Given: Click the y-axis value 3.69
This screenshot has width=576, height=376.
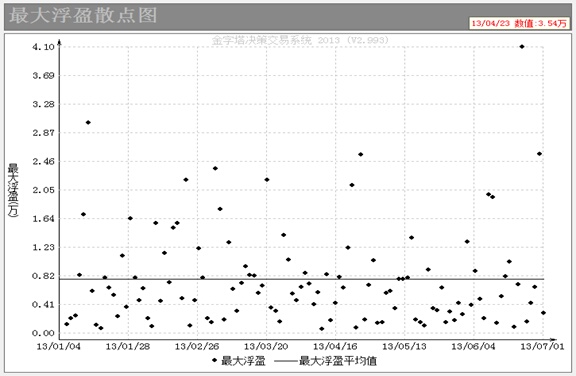Looking at the screenshot, I should click(x=43, y=76).
